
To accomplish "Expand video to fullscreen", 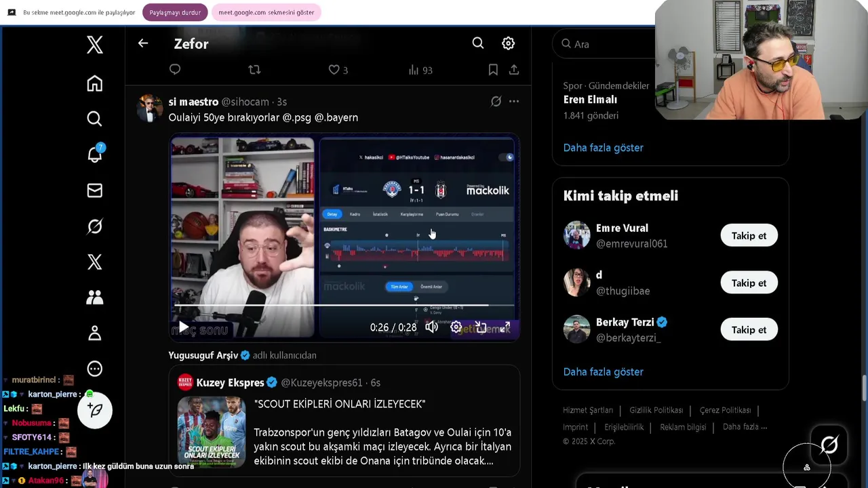I will click(505, 327).
